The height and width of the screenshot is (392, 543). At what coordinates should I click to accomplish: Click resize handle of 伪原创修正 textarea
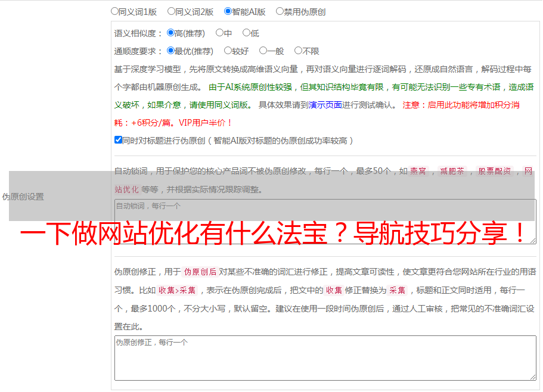click(x=533, y=377)
